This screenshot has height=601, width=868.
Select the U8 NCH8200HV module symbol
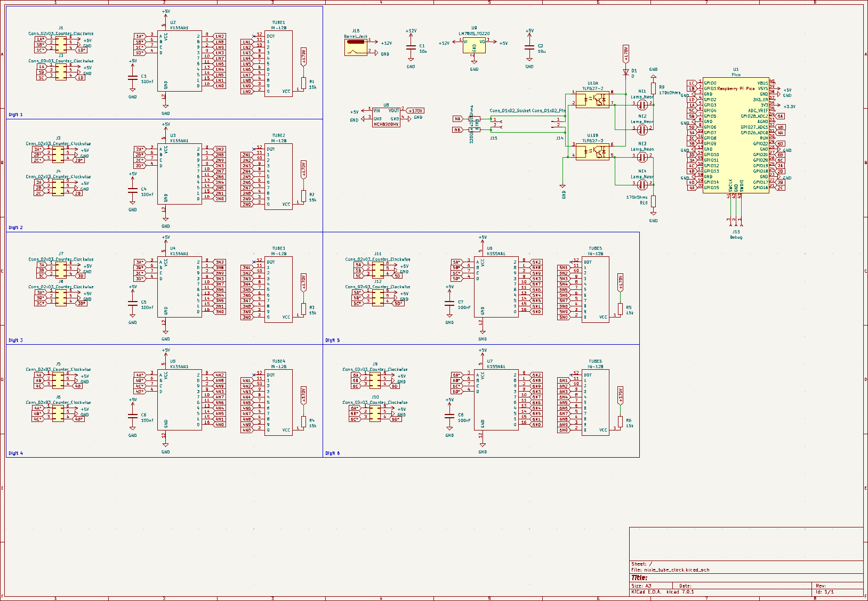click(x=387, y=116)
